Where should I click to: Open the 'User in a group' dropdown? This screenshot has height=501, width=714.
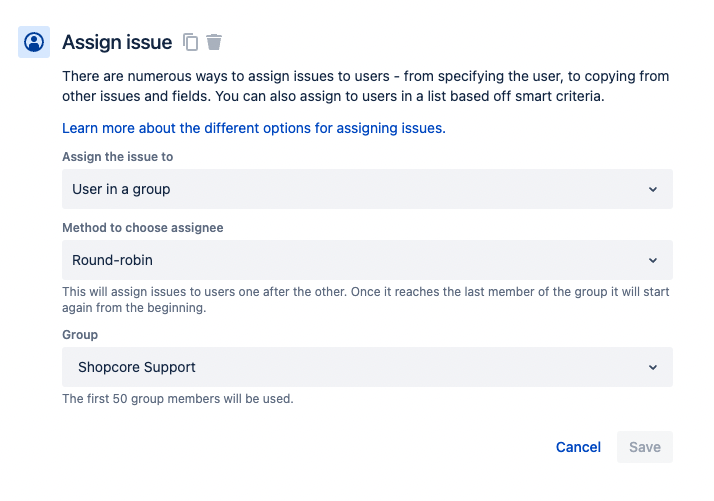pyautogui.click(x=367, y=189)
